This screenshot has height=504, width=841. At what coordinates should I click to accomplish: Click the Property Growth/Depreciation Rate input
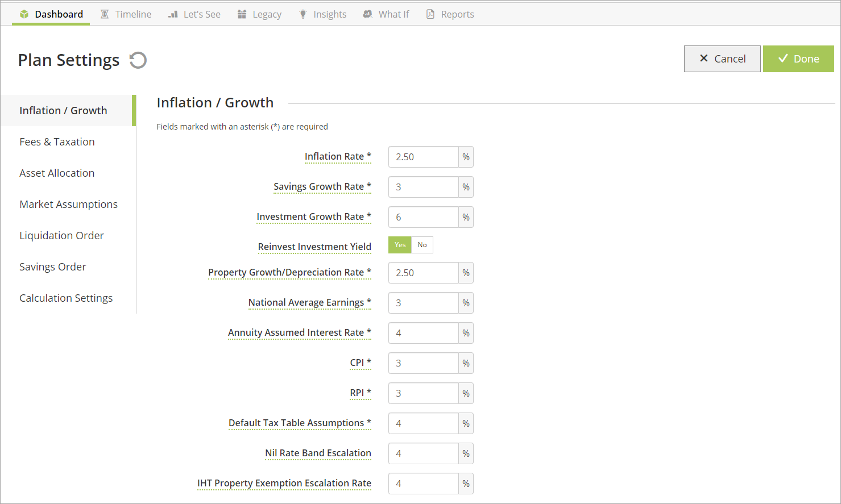(424, 273)
